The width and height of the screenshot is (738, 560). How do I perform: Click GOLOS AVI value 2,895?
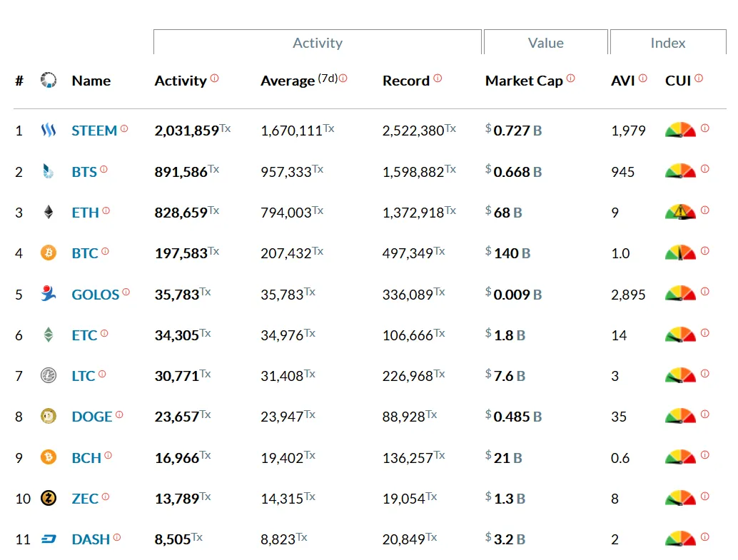pos(628,295)
